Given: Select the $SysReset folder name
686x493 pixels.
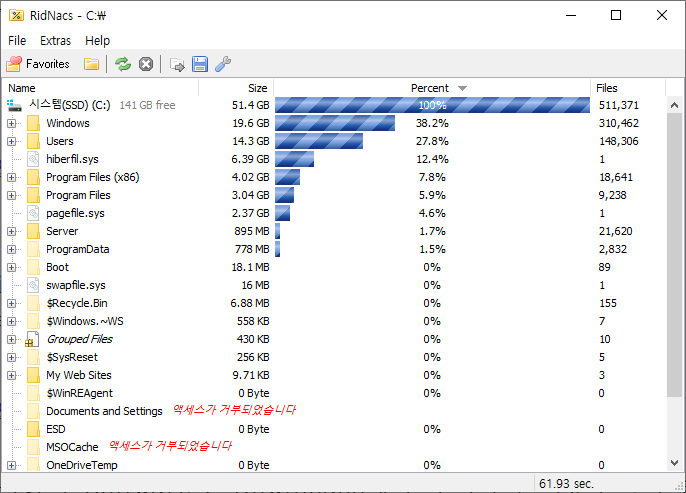Looking at the screenshot, I should point(72,357).
